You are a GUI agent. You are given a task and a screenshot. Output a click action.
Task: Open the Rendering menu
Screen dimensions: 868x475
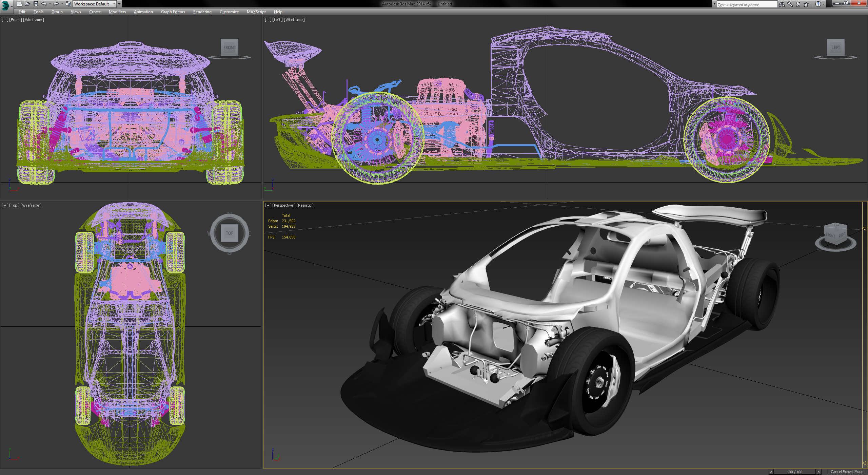202,12
